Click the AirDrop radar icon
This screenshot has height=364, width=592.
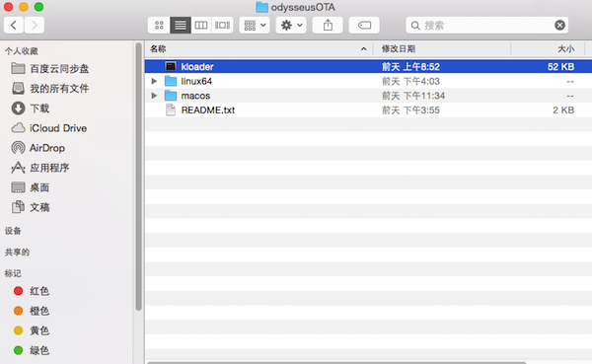click(18, 148)
